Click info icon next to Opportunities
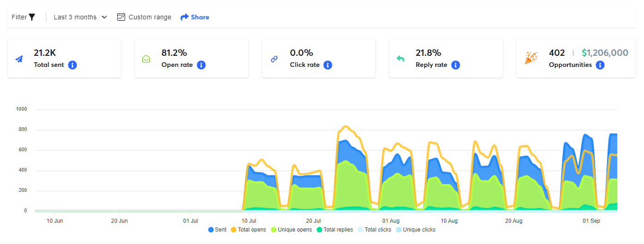The width and height of the screenshot is (644, 244). [x=600, y=65]
